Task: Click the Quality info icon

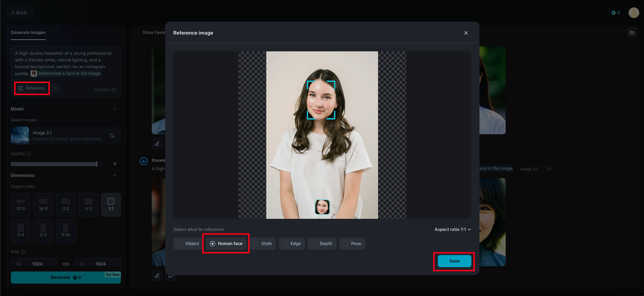Action: pyautogui.click(x=29, y=154)
